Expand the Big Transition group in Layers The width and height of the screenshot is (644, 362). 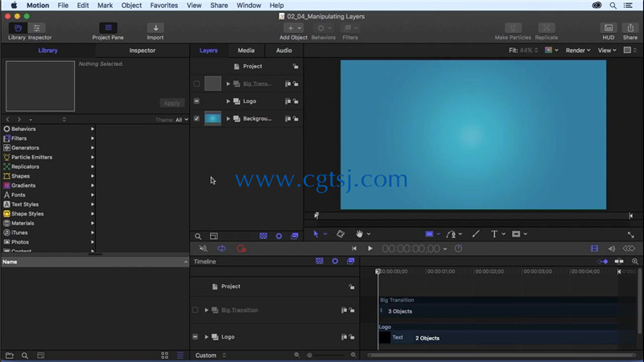click(229, 84)
